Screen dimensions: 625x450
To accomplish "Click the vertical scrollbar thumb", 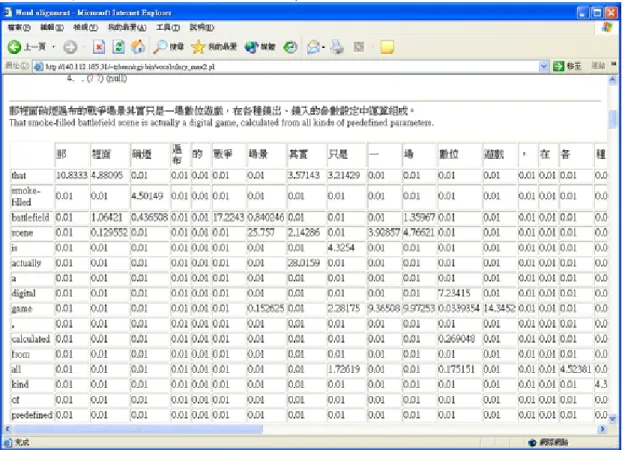I will click(612, 119).
